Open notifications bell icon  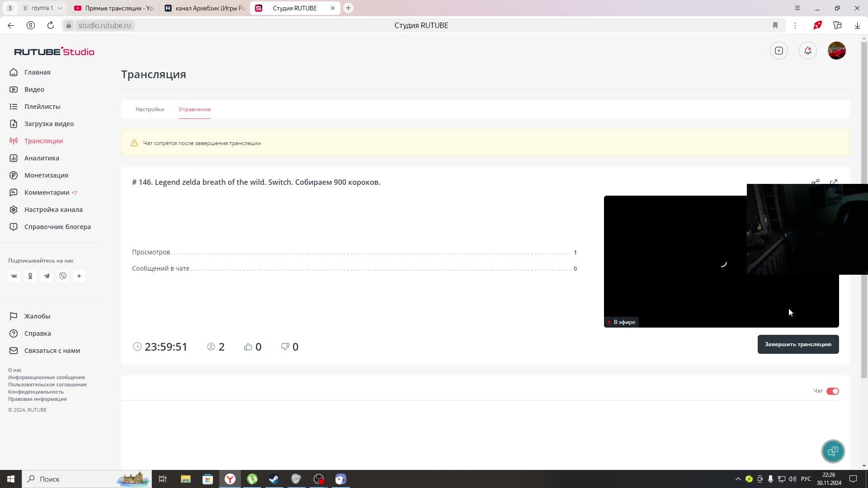[807, 51]
